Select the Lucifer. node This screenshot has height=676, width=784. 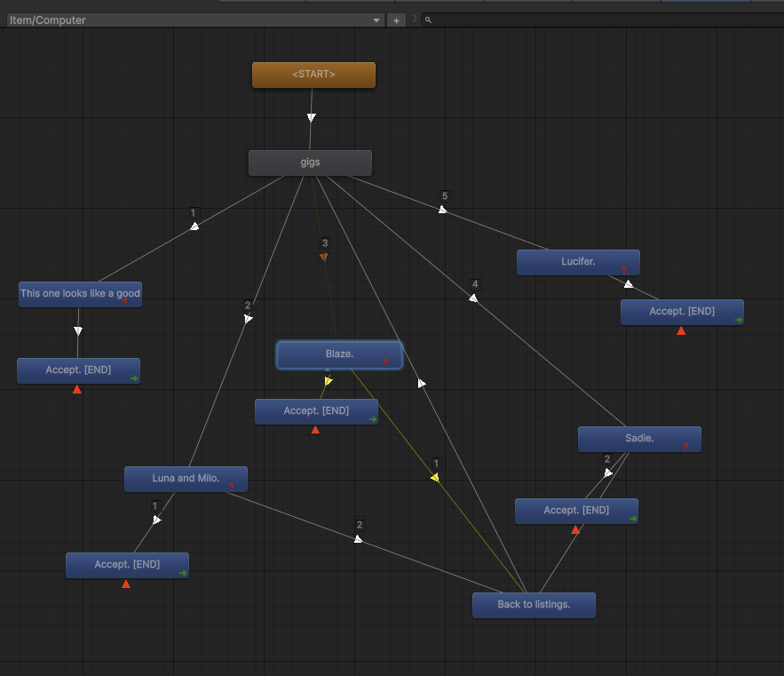pyautogui.click(x=578, y=262)
